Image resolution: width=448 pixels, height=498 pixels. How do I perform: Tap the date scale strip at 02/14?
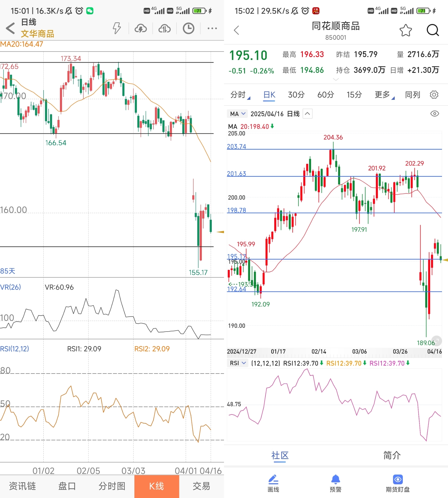[319, 351]
